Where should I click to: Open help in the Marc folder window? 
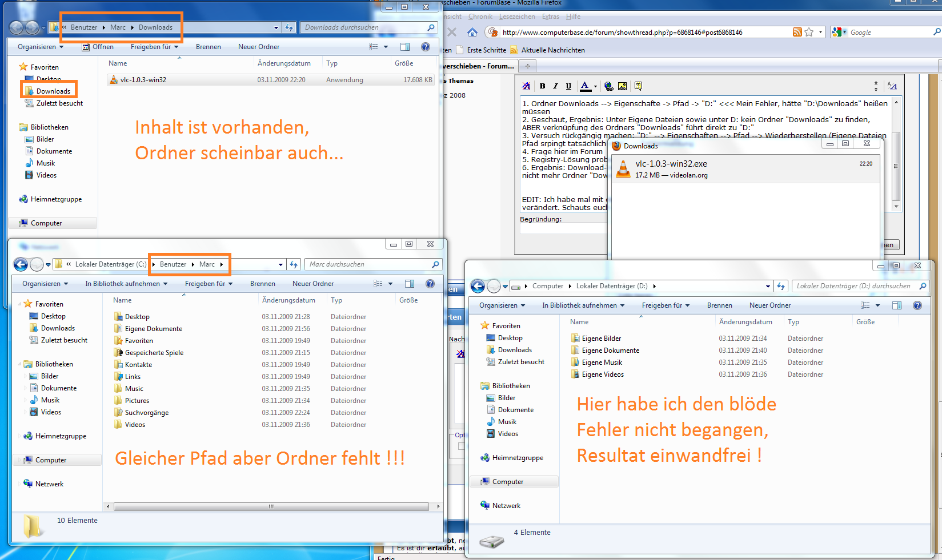click(x=430, y=284)
